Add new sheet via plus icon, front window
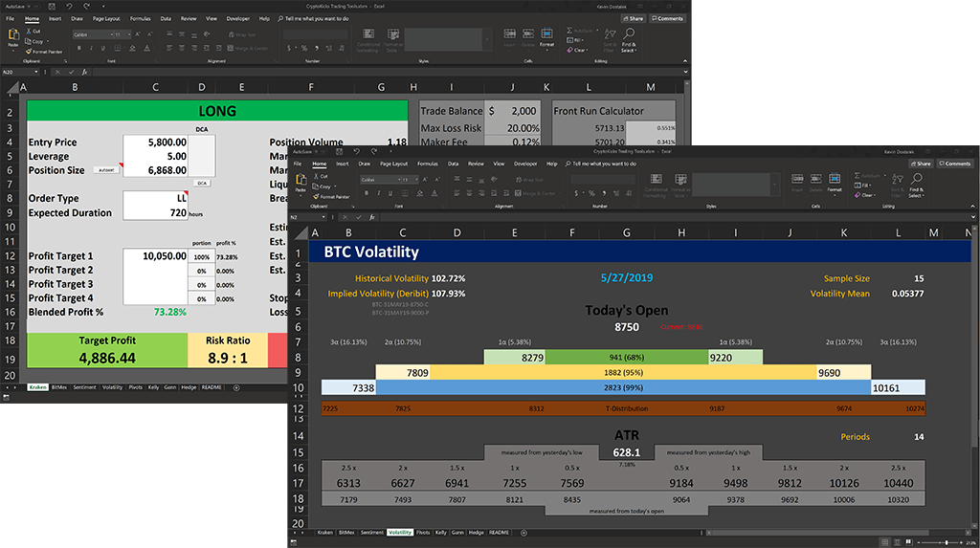980x548 pixels. click(x=523, y=533)
